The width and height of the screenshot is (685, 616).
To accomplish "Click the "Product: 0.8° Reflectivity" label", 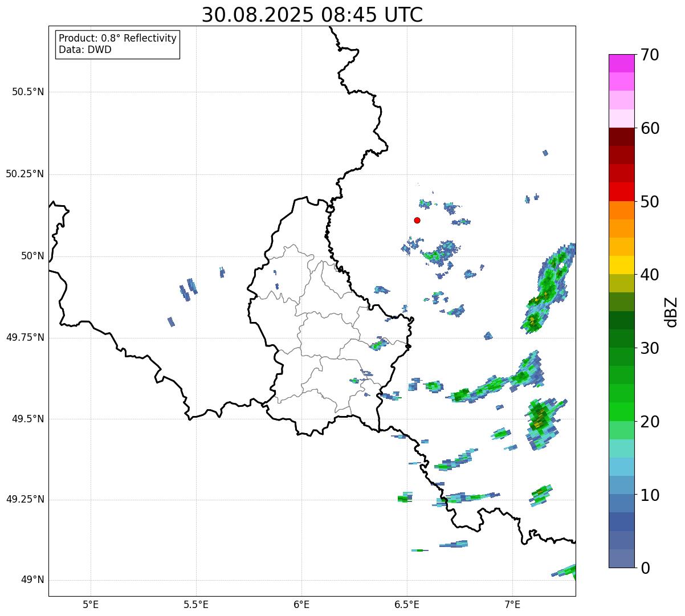I will [118, 38].
